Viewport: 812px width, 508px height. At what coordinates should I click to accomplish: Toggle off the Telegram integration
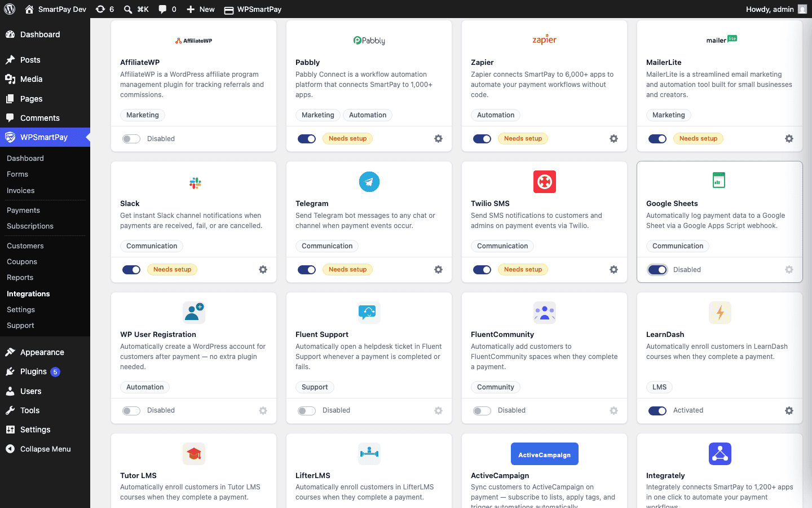pyautogui.click(x=307, y=270)
